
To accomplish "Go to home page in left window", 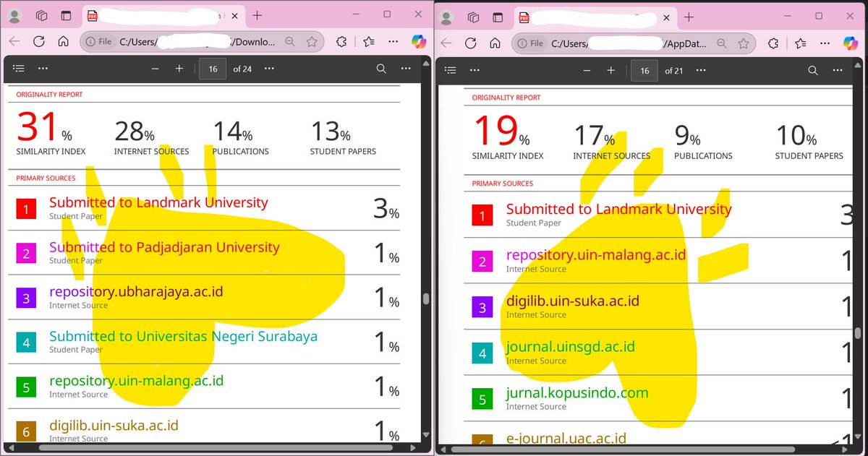I will [64, 42].
